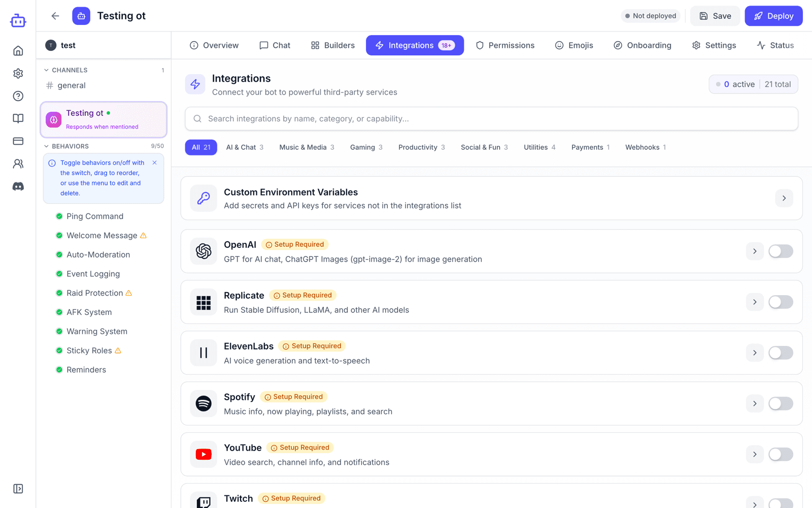Click the Raid Protection warning icon
Viewport: 812px width, 508px height.
tap(129, 293)
